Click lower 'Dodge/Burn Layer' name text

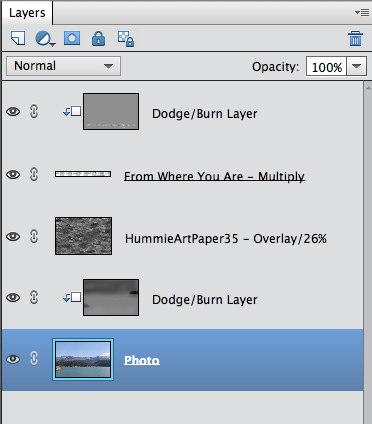205,299
